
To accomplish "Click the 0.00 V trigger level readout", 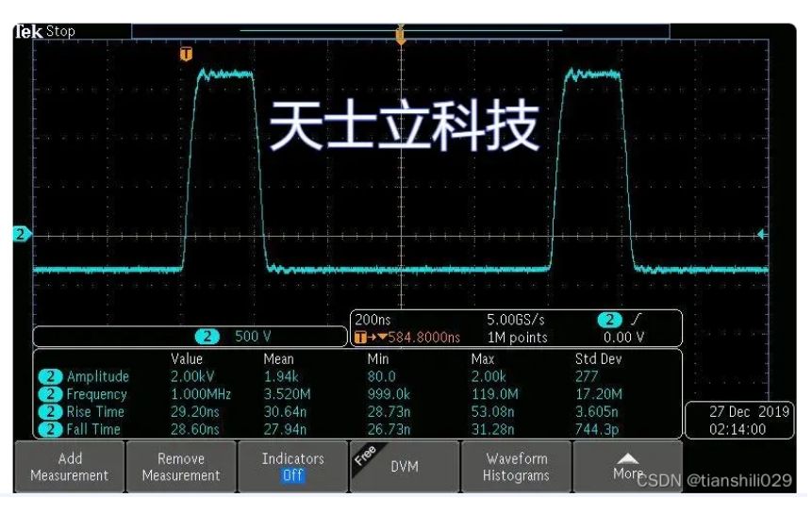I will coord(623,338).
